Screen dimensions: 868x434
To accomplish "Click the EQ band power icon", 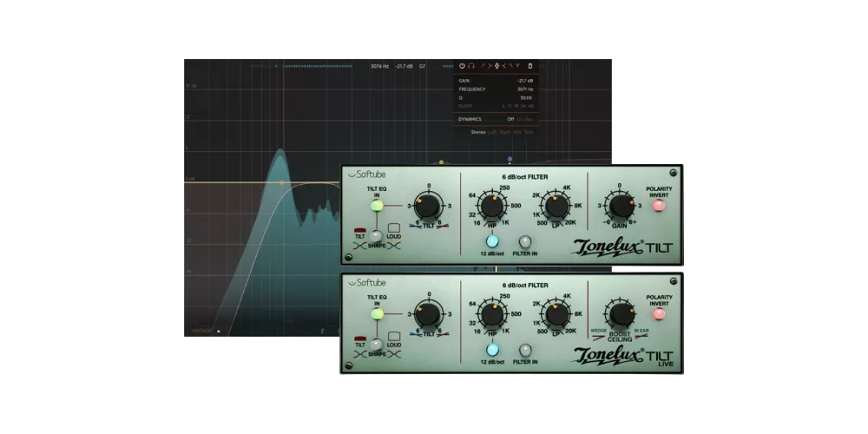I will (463, 66).
